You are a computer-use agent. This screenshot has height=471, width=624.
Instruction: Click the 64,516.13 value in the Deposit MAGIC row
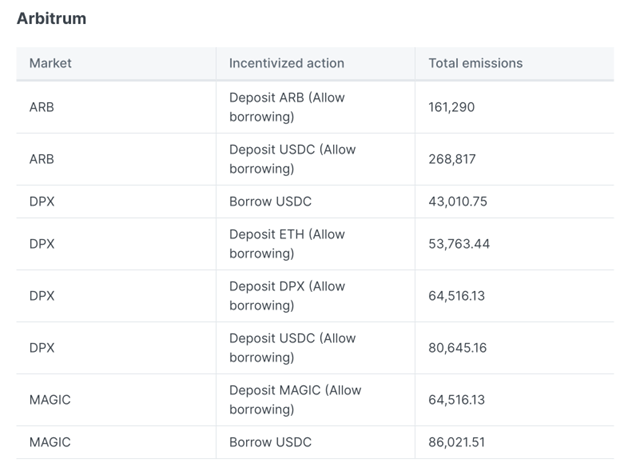[x=456, y=400]
